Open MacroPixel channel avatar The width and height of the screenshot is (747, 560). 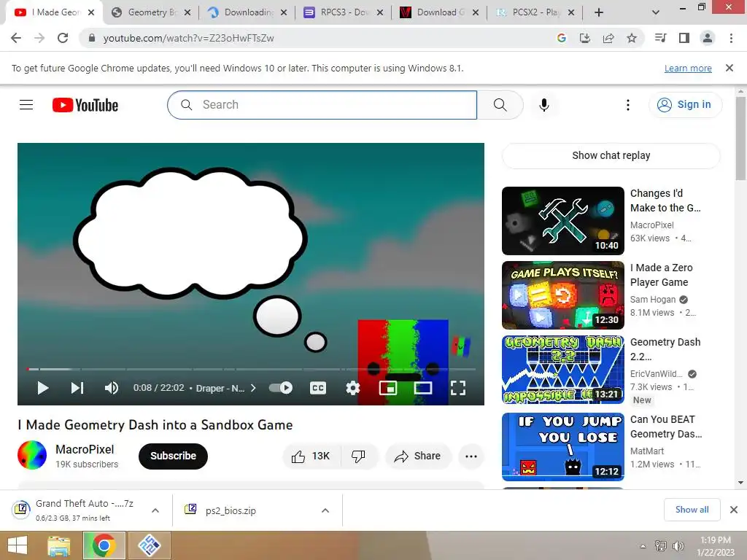click(x=32, y=455)
